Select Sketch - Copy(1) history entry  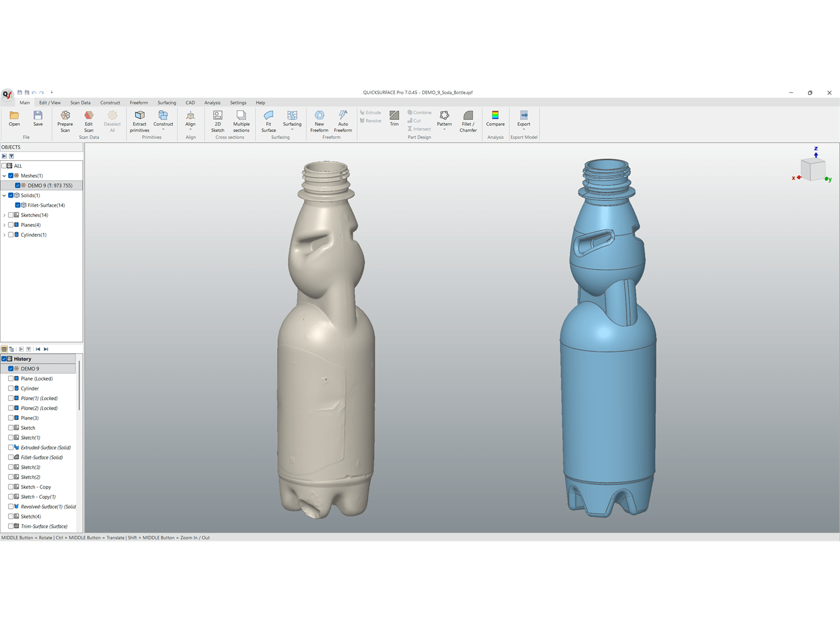coord(38,497)
